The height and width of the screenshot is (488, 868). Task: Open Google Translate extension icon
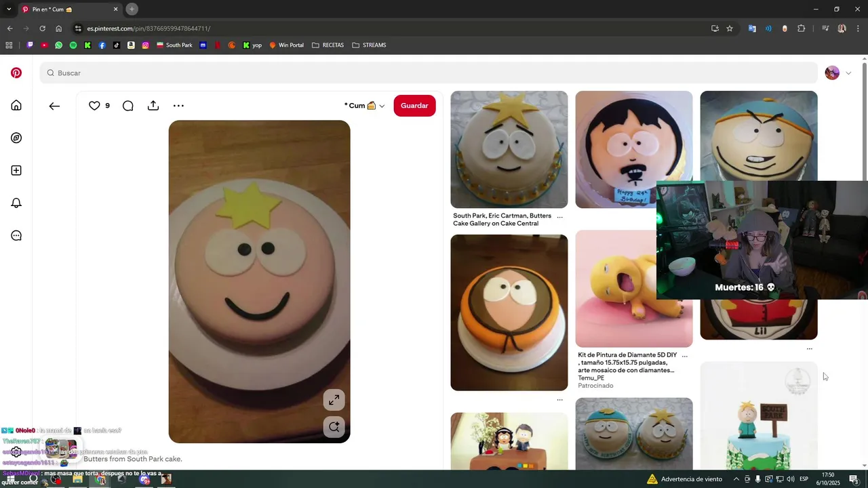pyautogui.click(x=752, y=28)
